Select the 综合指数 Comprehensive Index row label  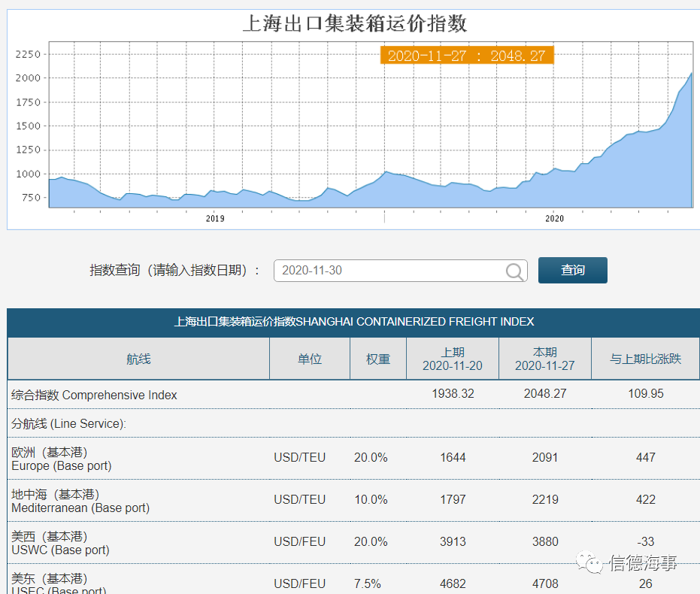click(x=94, y=395)
